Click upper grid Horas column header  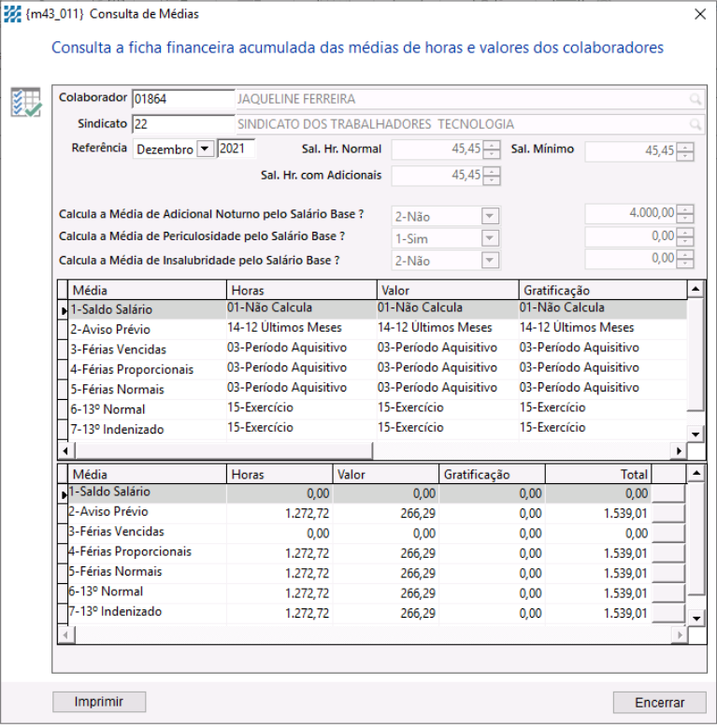(x=301, y=291)
